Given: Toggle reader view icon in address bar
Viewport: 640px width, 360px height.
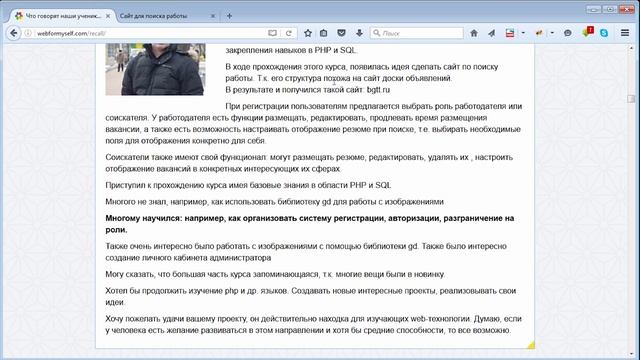Looking at the screenshot, I should click(x=272, y=33).
